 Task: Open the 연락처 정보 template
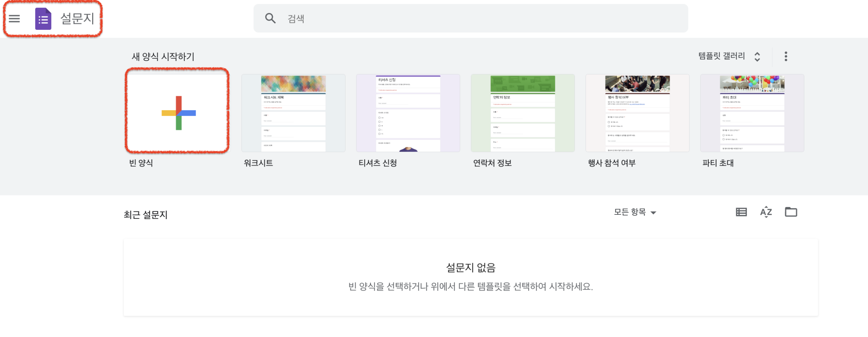point(523,112)
